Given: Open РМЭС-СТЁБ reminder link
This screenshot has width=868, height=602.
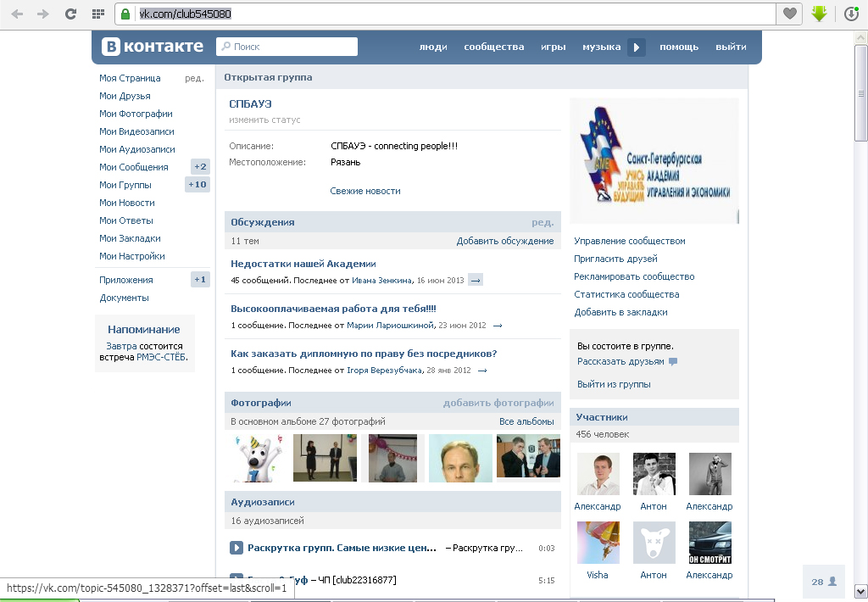Looking at the screenshot, I should tap(160, 357).
